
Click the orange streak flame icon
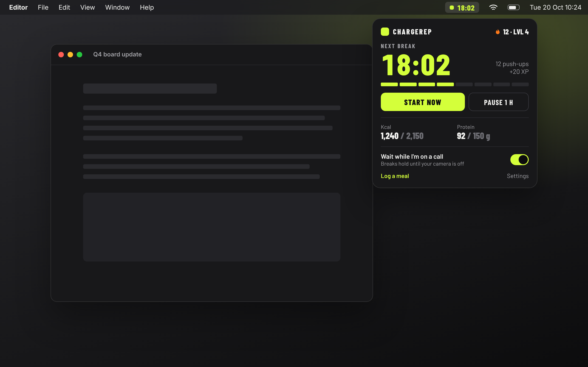[498, 32]
